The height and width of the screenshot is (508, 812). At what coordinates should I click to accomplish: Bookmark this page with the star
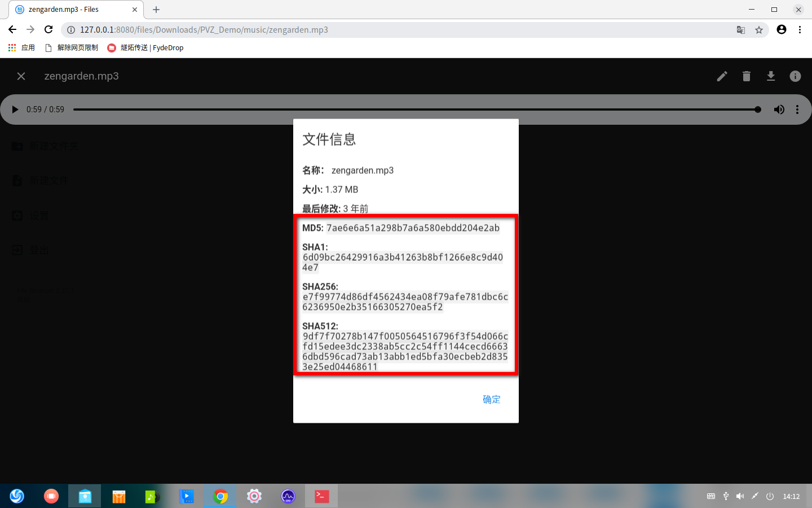coord(759,30)
